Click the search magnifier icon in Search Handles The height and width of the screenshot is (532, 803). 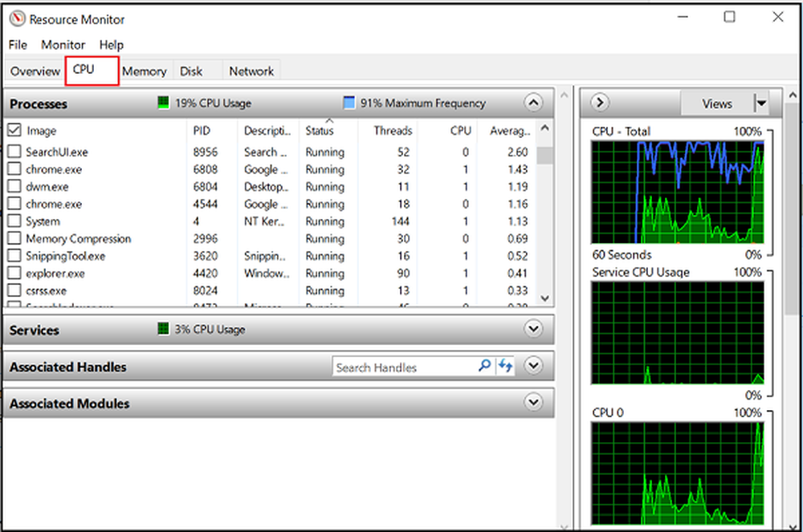point(484,366)
